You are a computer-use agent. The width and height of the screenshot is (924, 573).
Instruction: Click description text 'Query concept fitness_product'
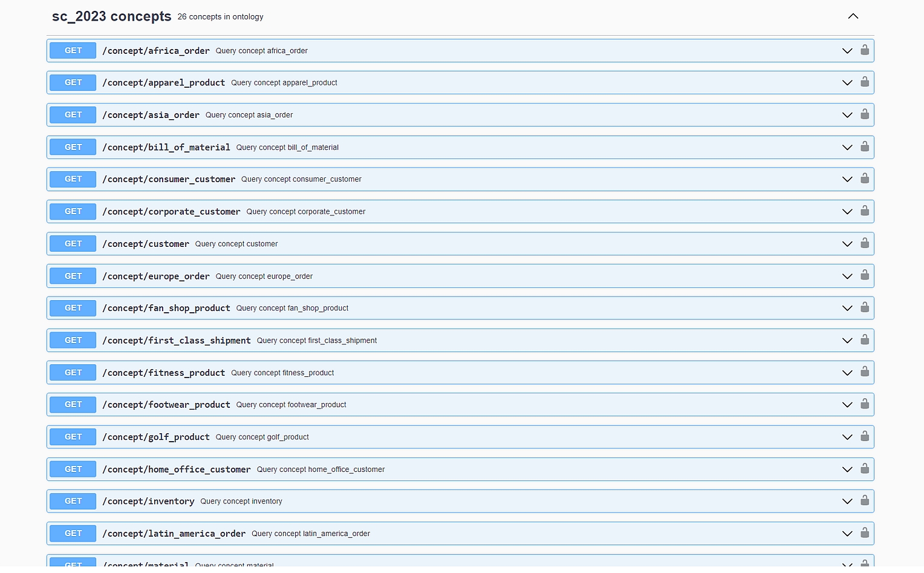click(282, 373)
